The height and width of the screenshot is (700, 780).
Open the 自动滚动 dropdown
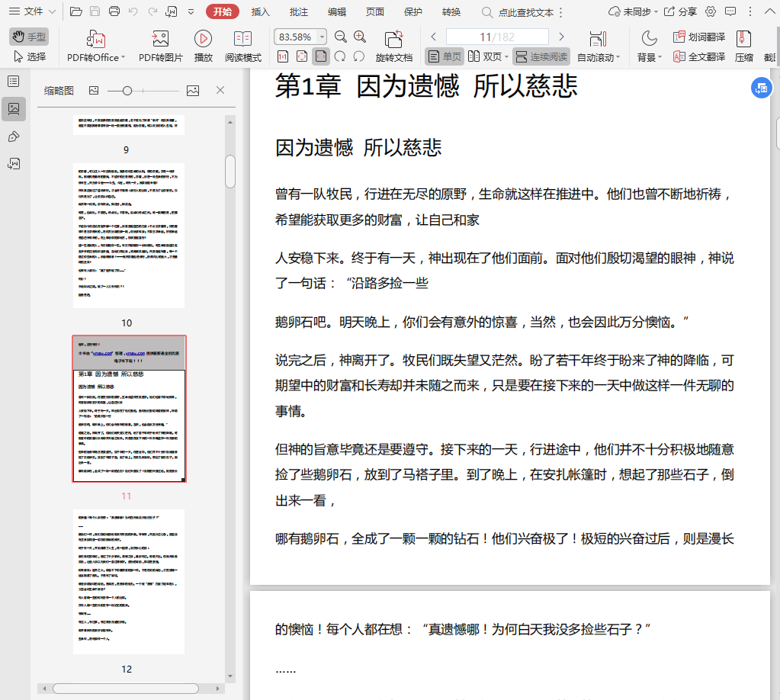click(599, 56)
